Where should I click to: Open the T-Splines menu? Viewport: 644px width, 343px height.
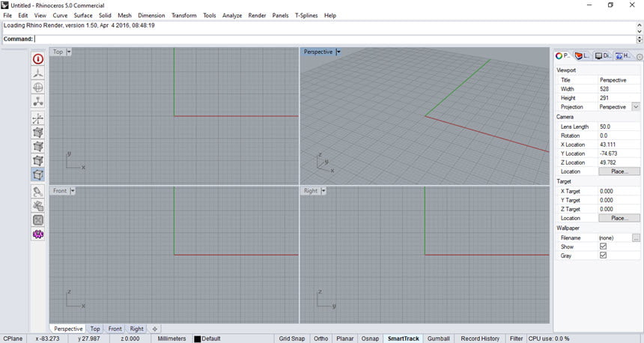[x=306, y=15]
